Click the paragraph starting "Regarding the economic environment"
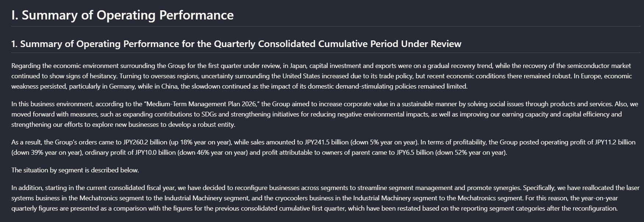The image size is (644, 222). [322, 76]
